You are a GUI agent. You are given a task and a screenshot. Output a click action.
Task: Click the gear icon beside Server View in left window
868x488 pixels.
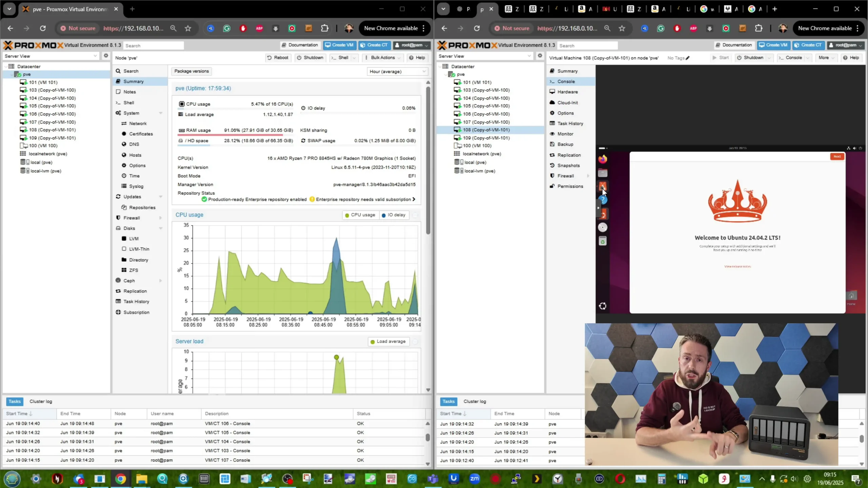tap(106, 56)
